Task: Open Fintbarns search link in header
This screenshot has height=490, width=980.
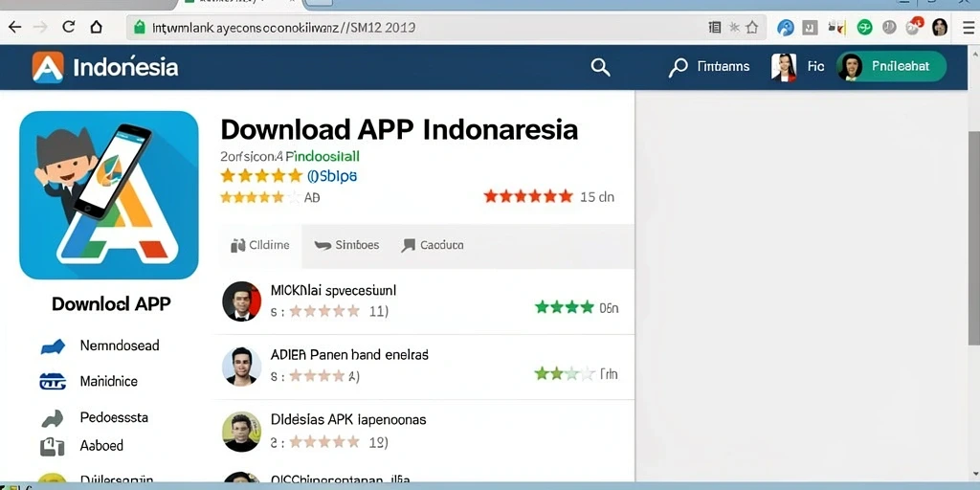Action: point(709,66)
